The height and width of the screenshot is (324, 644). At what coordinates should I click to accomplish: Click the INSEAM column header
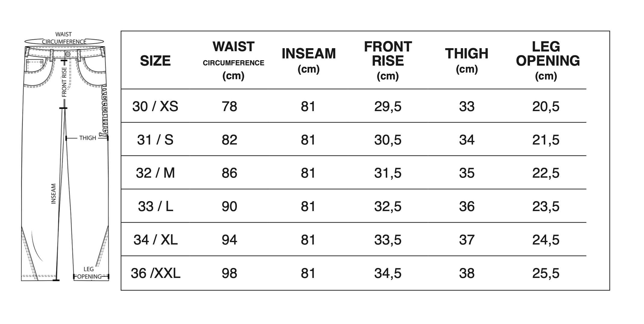click(308, 60)
